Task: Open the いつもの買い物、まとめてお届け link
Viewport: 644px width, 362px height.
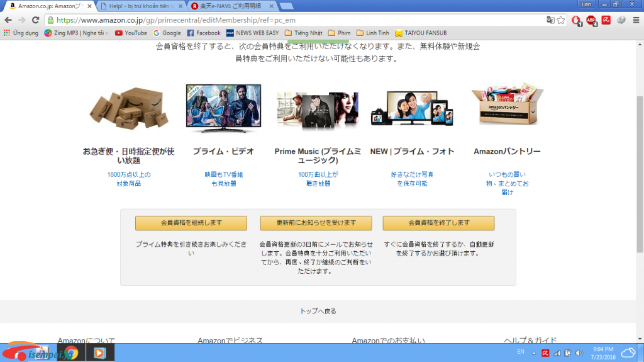Action: [508, 183]
